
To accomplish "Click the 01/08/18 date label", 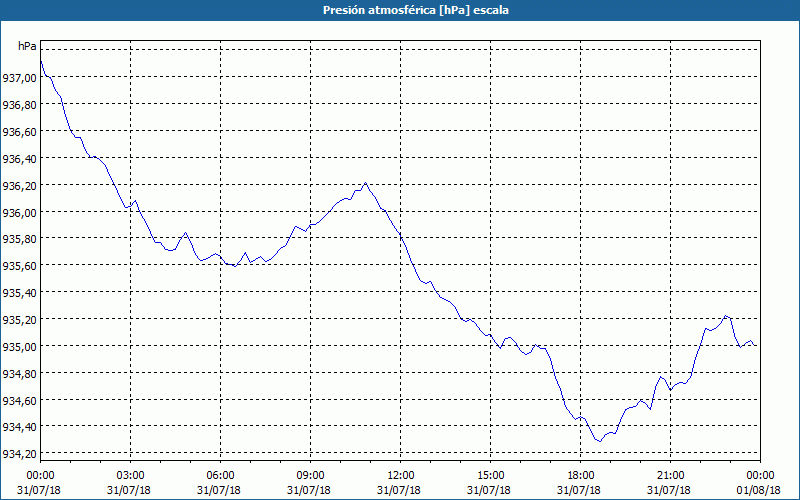I will [x=758, y=490].
